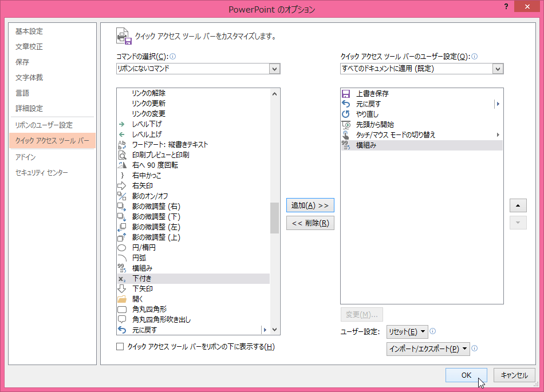Select the 右矢印 arrow shape icon

click(122, 186)
